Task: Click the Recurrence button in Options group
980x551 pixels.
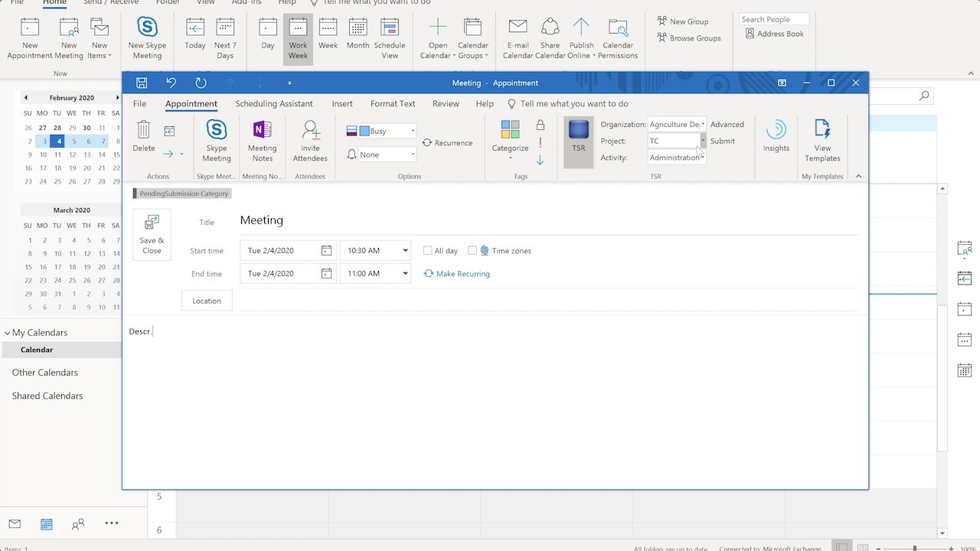Action: pos(448,143)
